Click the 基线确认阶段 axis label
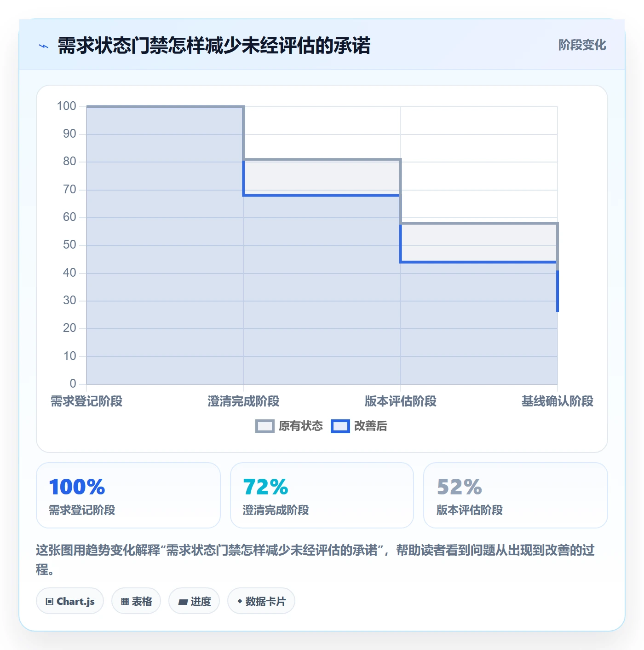644x650 pixels. pyautogui.click(x=558, y=401)
